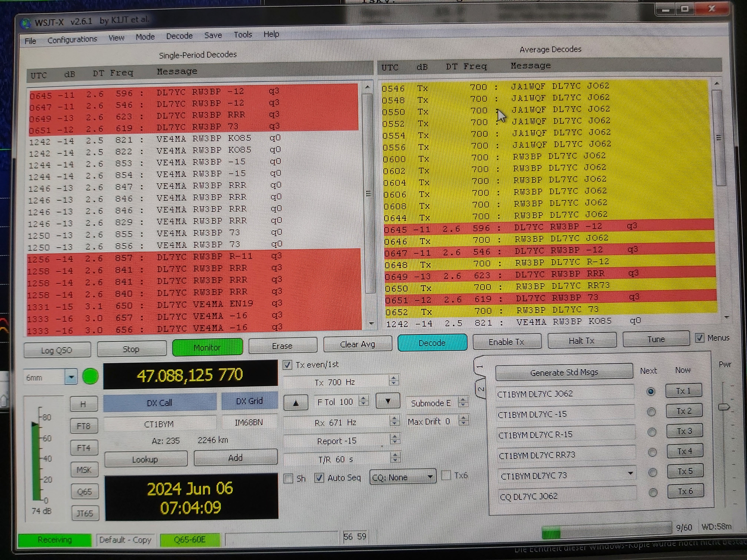747x560 pixels.
Task: Open the Configurations menu
Action: click(x=72, y=40)
